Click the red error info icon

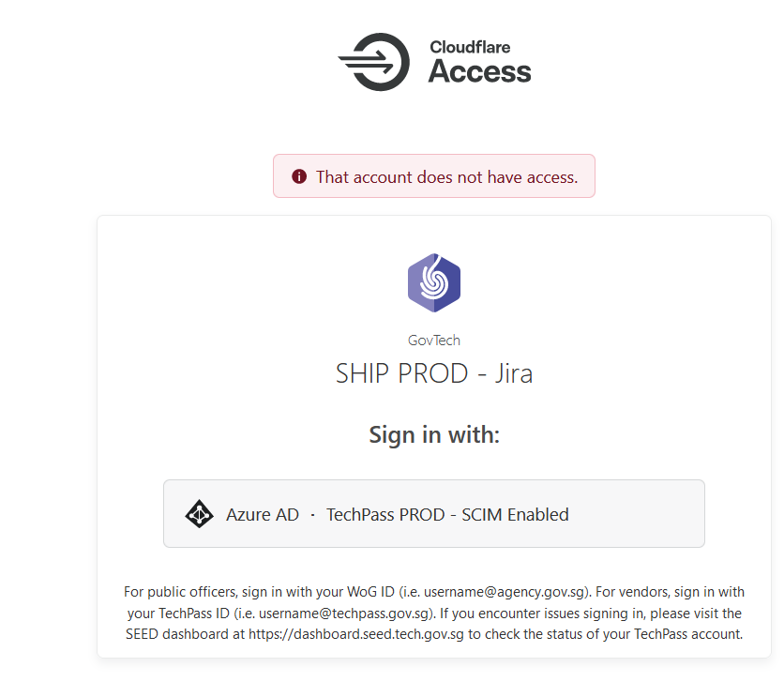299,176
